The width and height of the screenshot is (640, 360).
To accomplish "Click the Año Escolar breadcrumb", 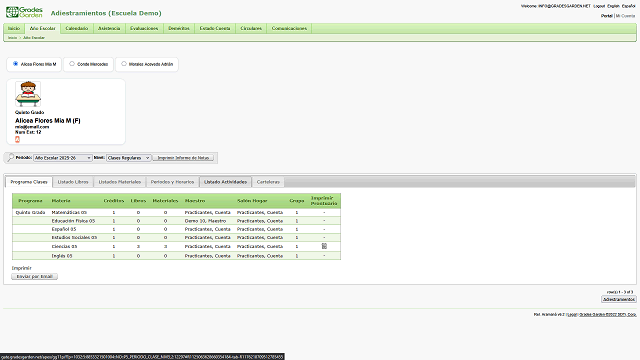I will click(x=34, y=38).
